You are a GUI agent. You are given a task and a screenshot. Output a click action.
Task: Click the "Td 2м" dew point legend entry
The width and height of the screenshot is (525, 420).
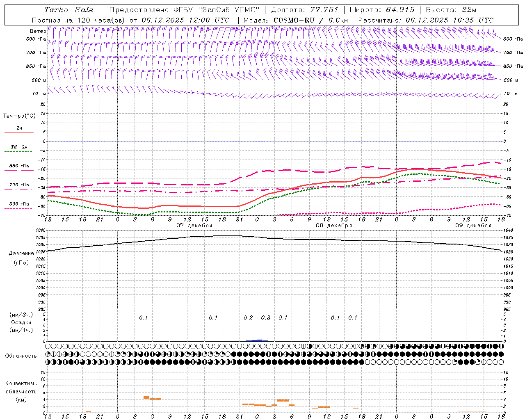19,147
